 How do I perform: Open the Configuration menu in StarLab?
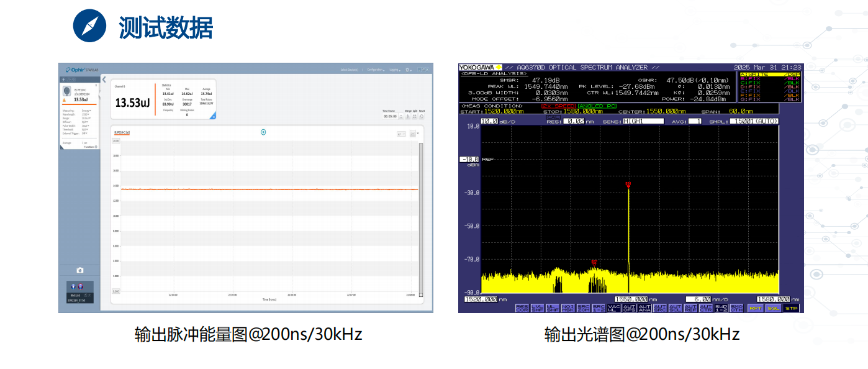pos(376,70)
